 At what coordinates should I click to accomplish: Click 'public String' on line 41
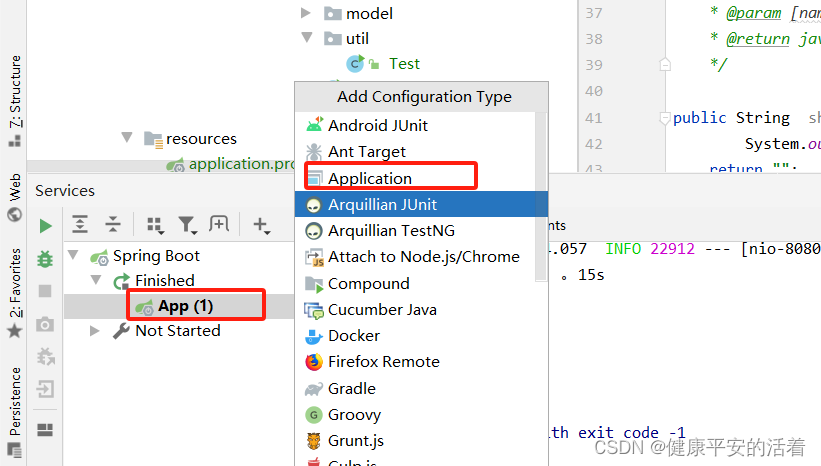(731, 118)
